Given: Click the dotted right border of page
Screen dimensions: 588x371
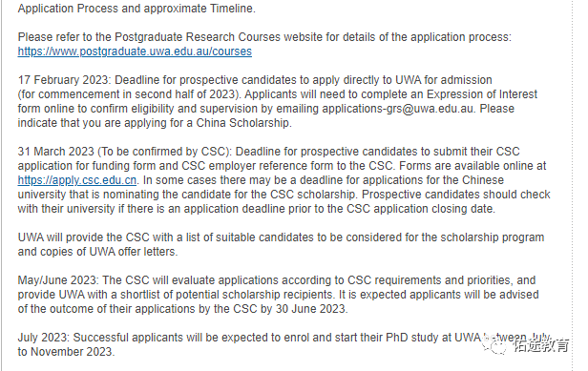Looking at the screenshot, I should (x=573, y=185).
